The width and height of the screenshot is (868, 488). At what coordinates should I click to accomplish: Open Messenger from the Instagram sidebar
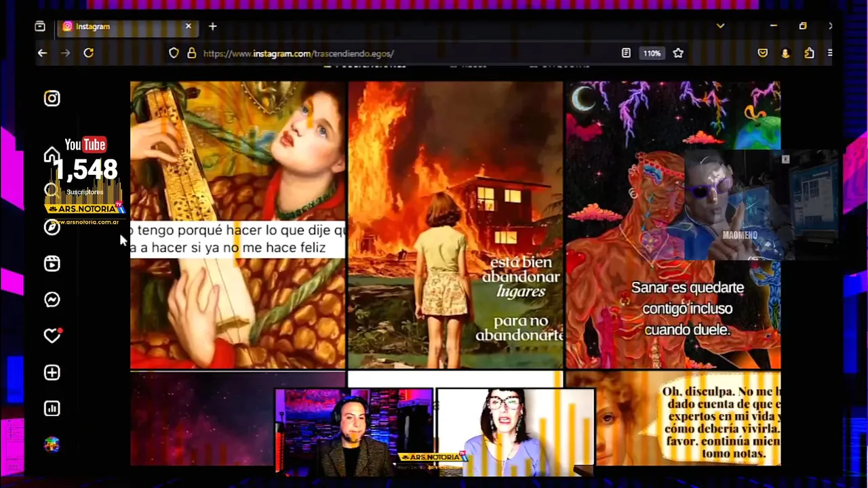click(x=52, y=300)
